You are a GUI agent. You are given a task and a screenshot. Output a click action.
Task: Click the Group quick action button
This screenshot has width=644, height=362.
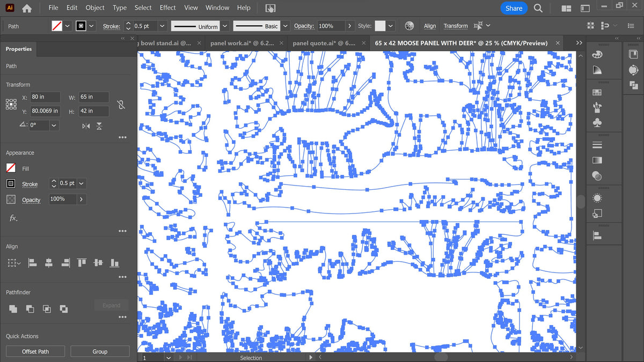(x=100, y=351)
